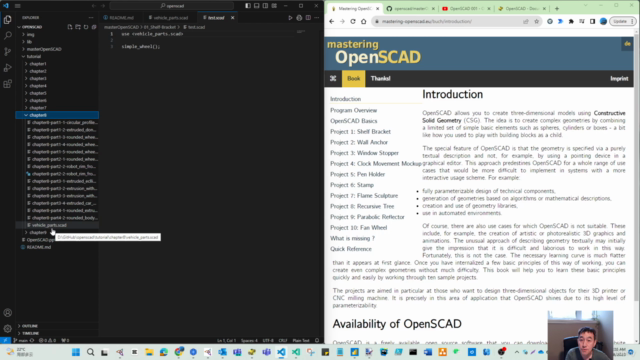
Task: Open the Thanks! menu on the site
Action: (380, 78)
